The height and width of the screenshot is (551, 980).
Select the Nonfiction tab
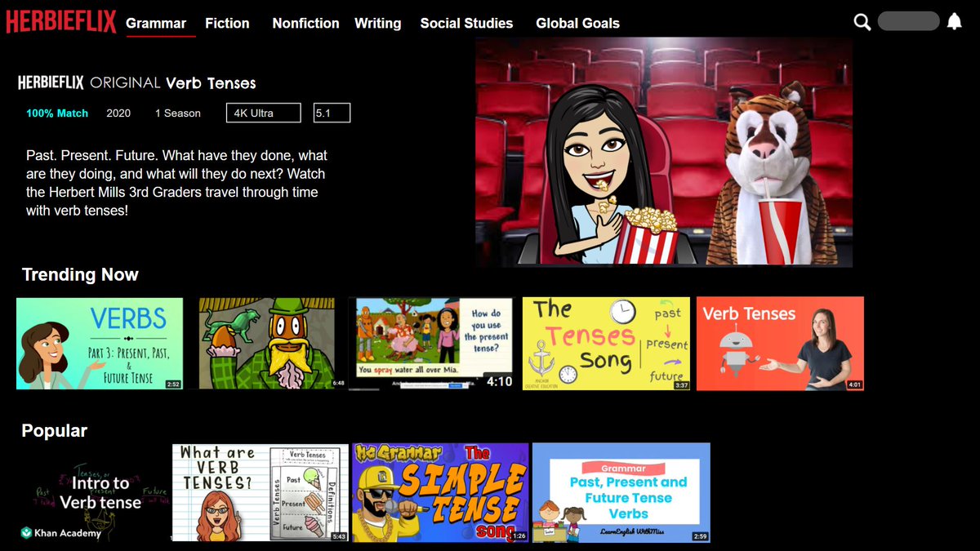point(305,23)
